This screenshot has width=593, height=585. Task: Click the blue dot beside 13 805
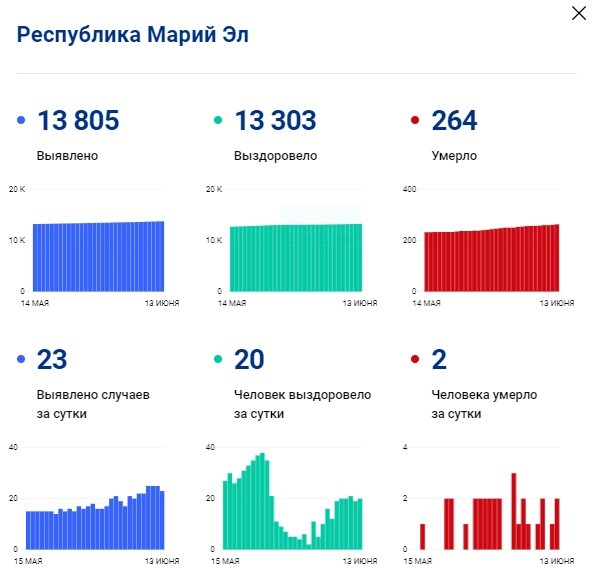pyautogui.click(x=21, y=120)
